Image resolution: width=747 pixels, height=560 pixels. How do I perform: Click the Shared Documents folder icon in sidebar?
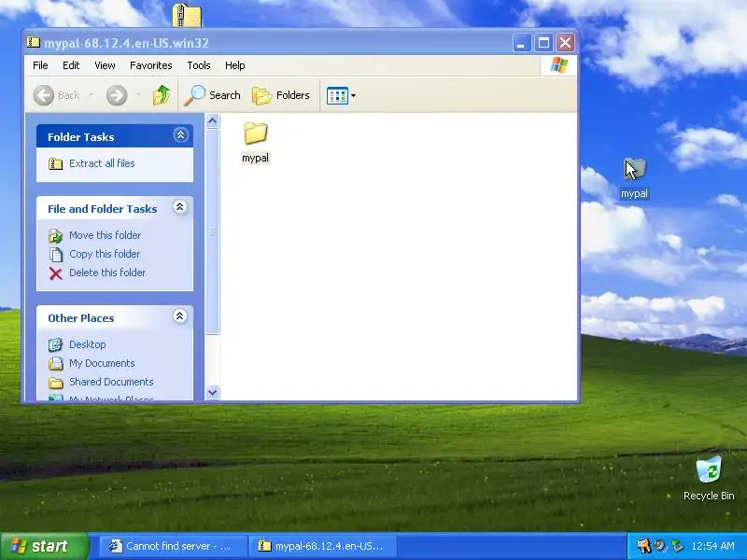(56, 383)
